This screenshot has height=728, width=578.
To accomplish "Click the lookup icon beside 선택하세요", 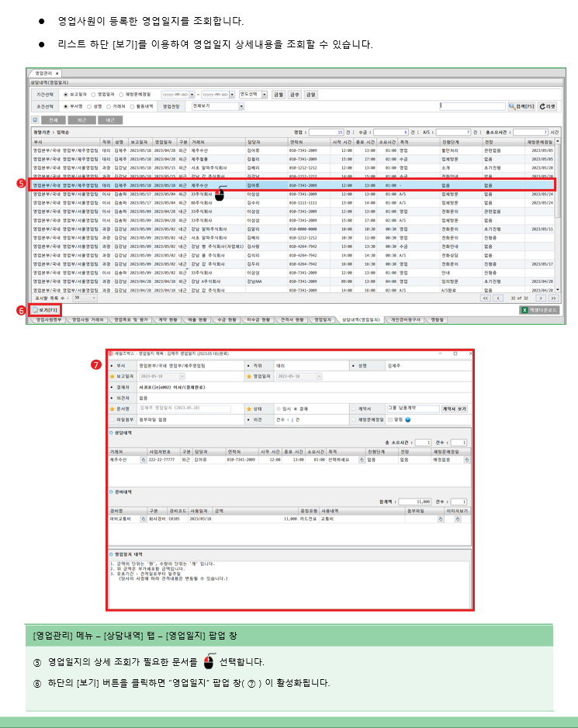I will pyautogui.click(x=362, y=460).
